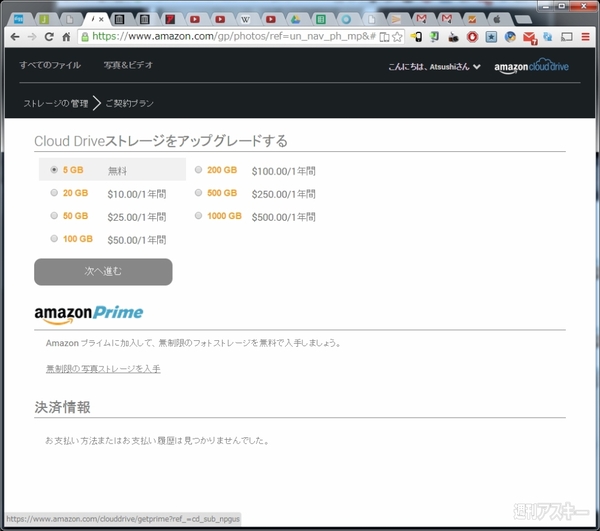Click the Gmail mail checker extension icon
This screenshot has height=531, width=600.
(x=530, y=37)
